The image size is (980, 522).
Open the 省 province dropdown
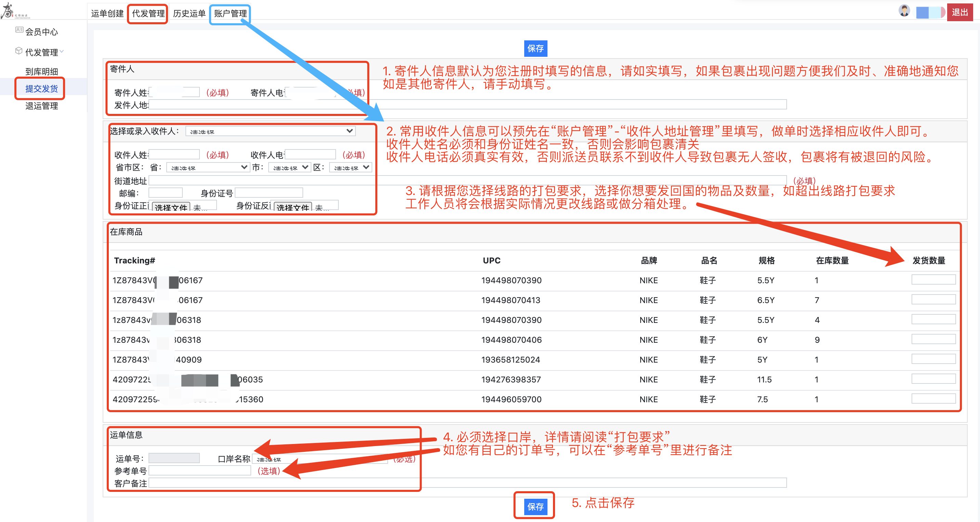coord(208,167)
